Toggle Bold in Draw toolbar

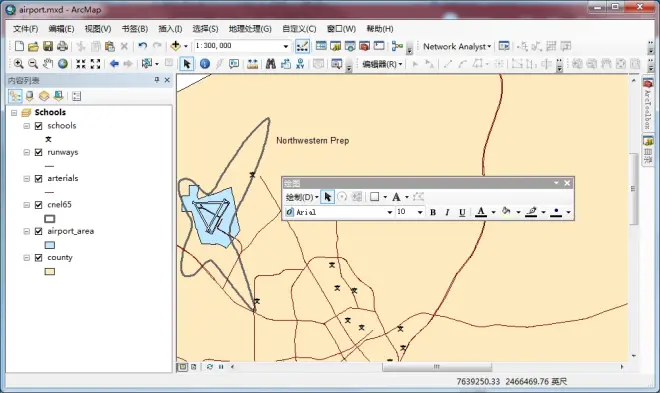tap(433, 212)
